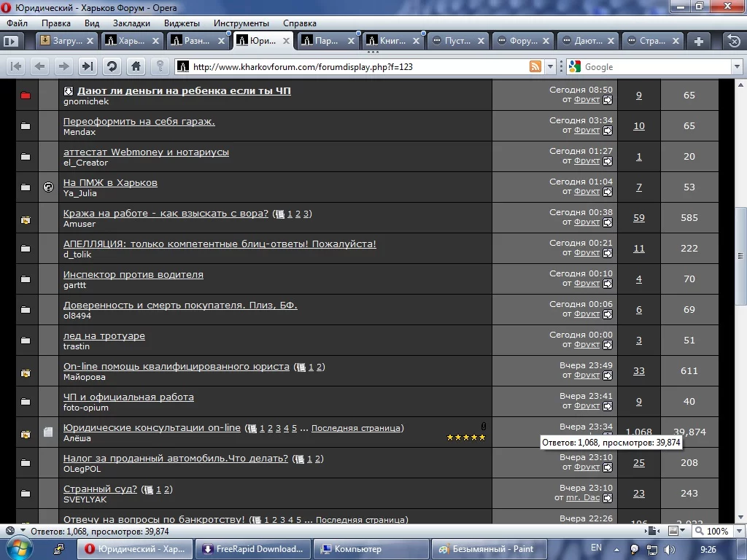Go back with the Back arrow
747x560 pixels.
[39, 66]
